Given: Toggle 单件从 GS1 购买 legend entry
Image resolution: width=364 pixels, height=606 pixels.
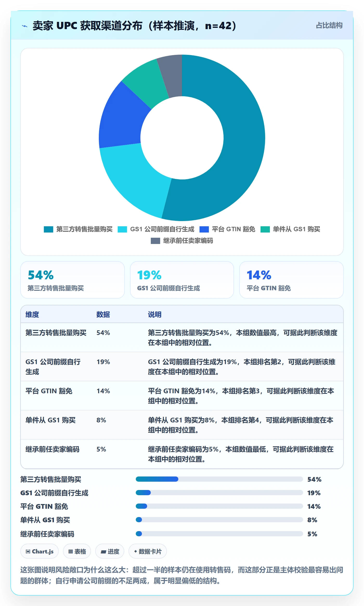Looking at the screenshot, I should click(290, 229).
